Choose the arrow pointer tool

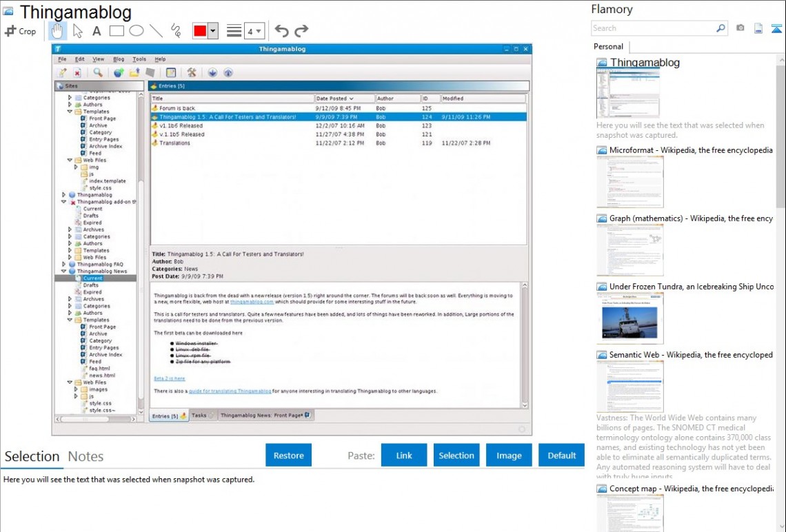click(77, 31)
